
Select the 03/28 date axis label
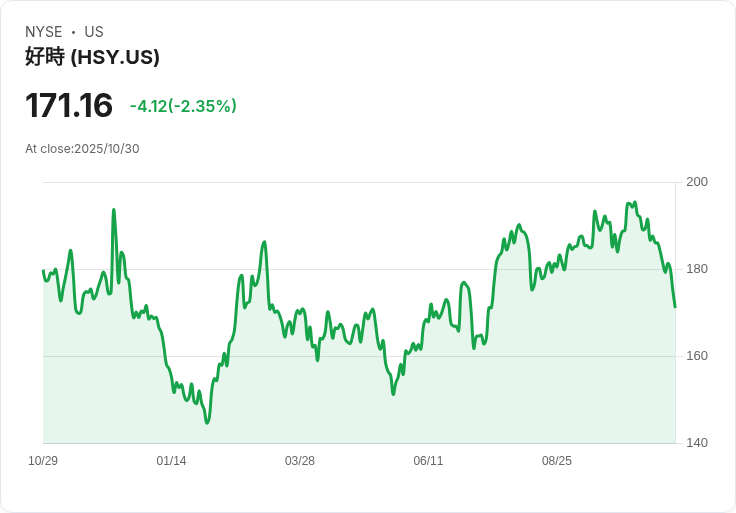[300, 461]
